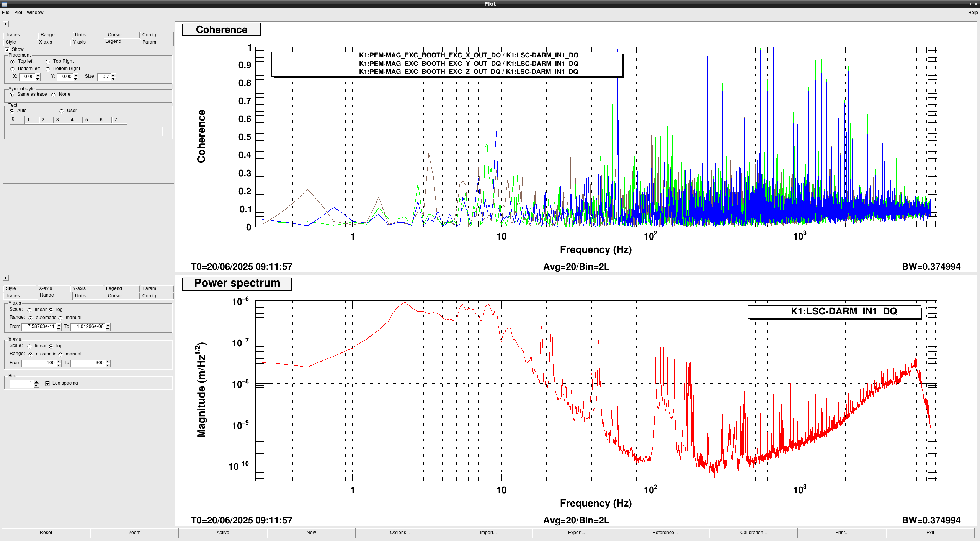
Task: Open the Window menu
Action: pos(35,13)
